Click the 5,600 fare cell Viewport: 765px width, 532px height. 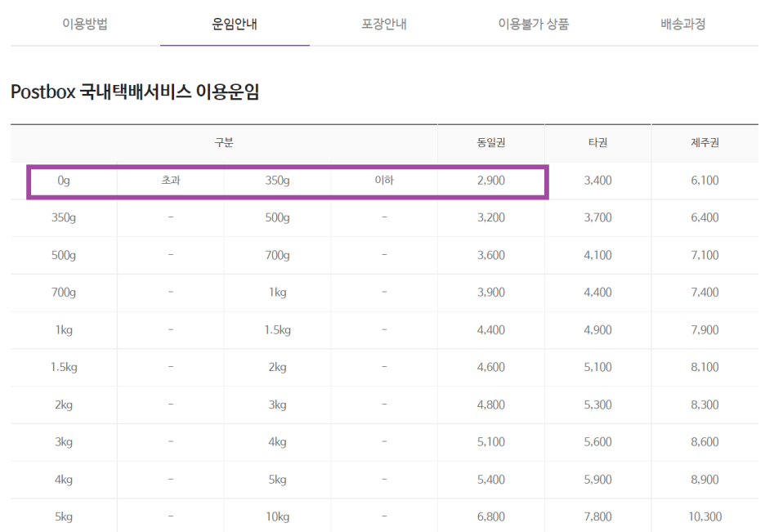pos(597,442)
